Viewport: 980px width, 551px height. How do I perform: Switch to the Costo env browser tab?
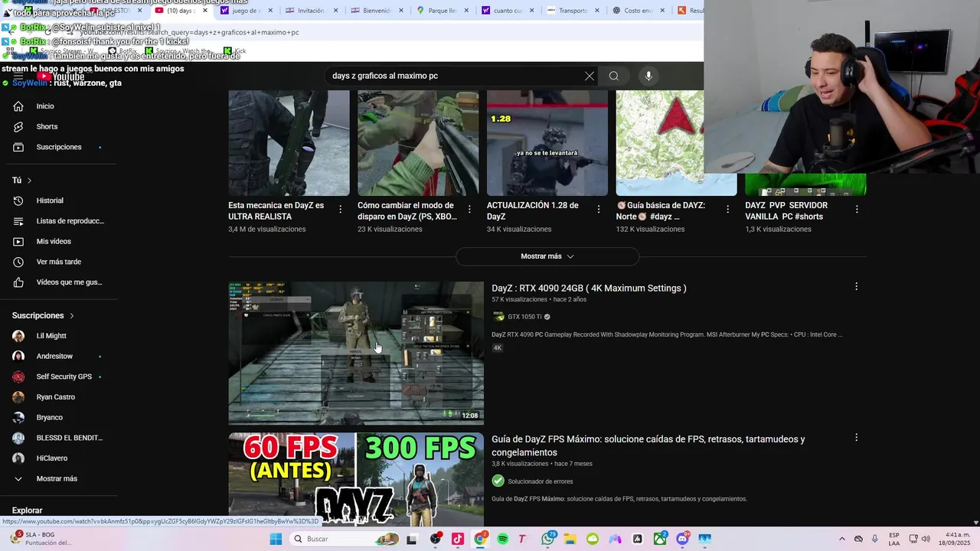tap(638, 11)
